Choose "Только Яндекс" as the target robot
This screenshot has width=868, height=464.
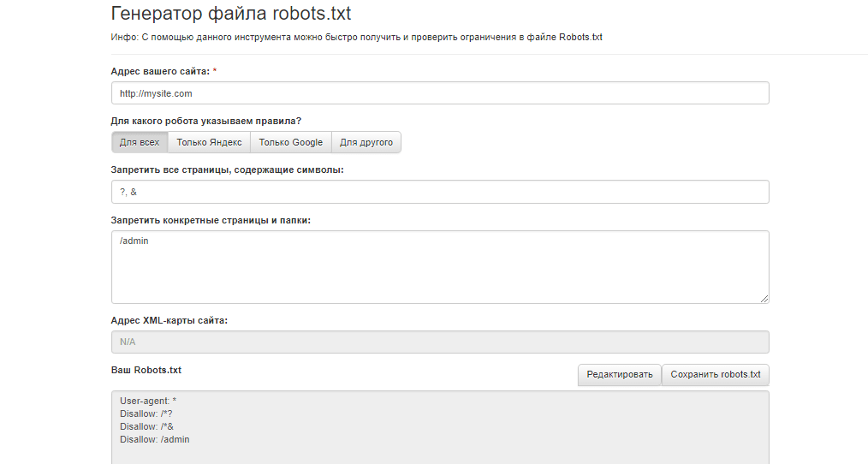coord(209,142)
